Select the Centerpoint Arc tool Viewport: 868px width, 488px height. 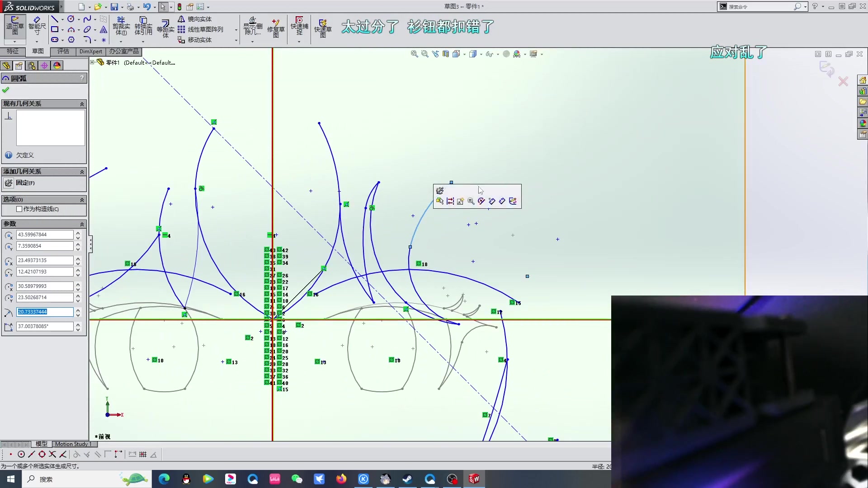click(x=71, y=29)
